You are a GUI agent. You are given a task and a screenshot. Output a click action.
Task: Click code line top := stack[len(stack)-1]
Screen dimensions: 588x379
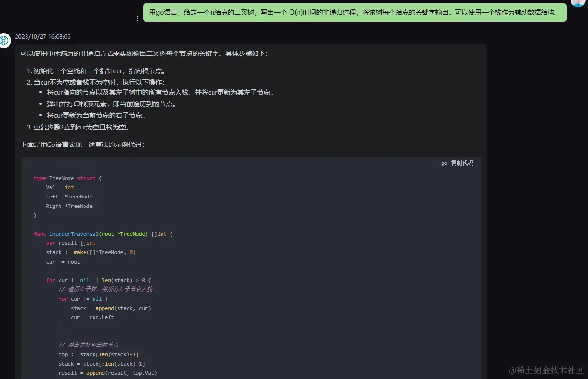pyautogui.click(x=99, y=354)
